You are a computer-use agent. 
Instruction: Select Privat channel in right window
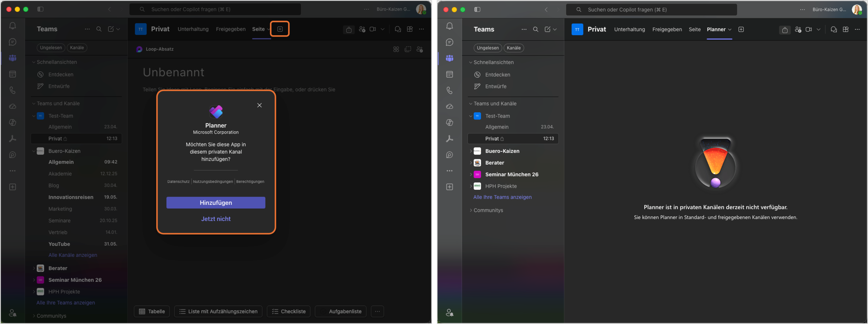click(x=513, y=139)
